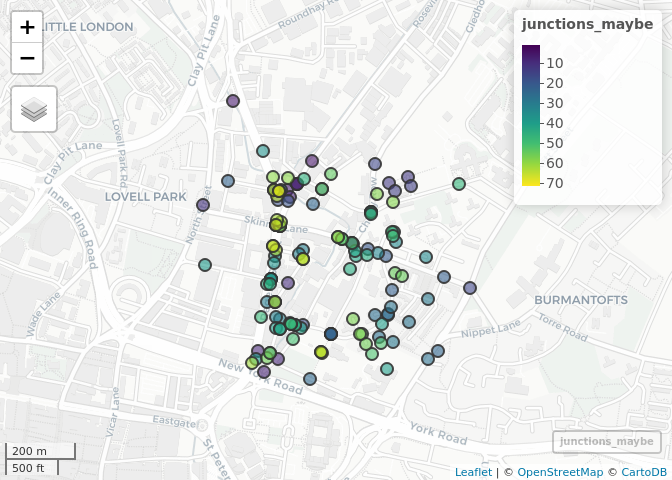Click the legend color gradient bar
Viewport: 672px width, 480px height.
531,115
